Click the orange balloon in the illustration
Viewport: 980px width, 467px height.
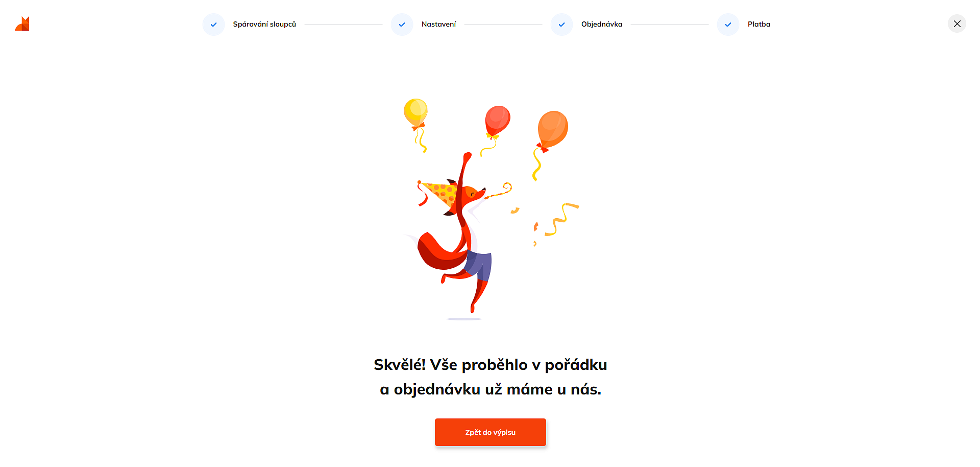pyautogui.click(x=553, y=129)
